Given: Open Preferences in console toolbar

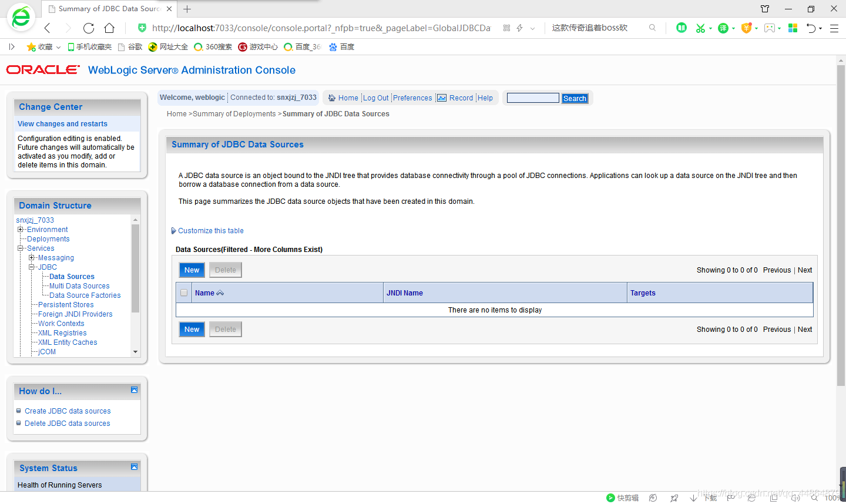Looking at the screenshot, I should [x=412, y=98].
